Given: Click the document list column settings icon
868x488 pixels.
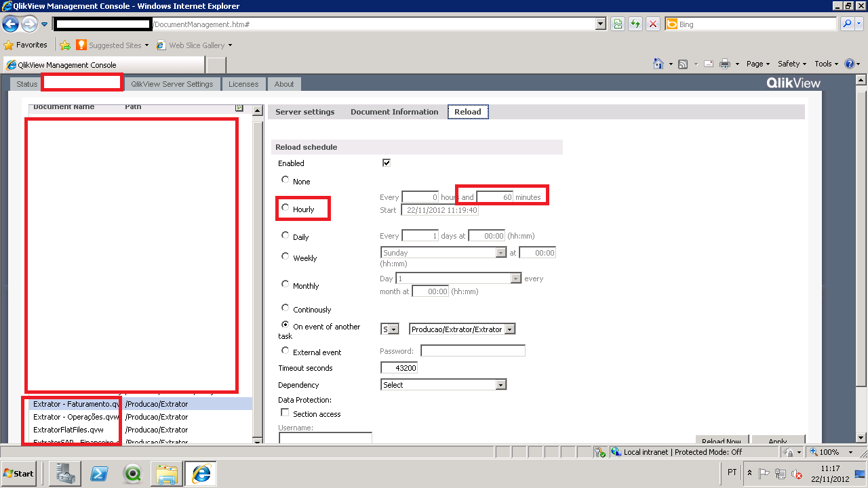Looking at the screenshot, I should 239,107.
